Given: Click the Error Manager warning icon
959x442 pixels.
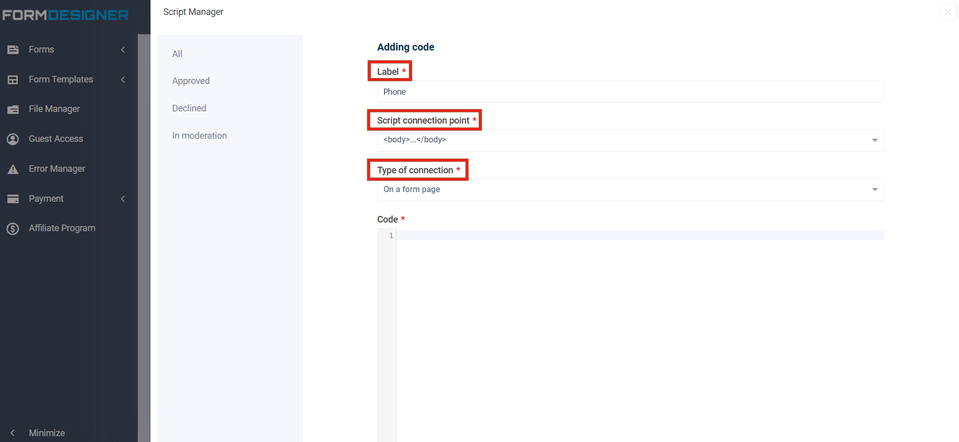Looking at the screenshot, I should [13, 169].
